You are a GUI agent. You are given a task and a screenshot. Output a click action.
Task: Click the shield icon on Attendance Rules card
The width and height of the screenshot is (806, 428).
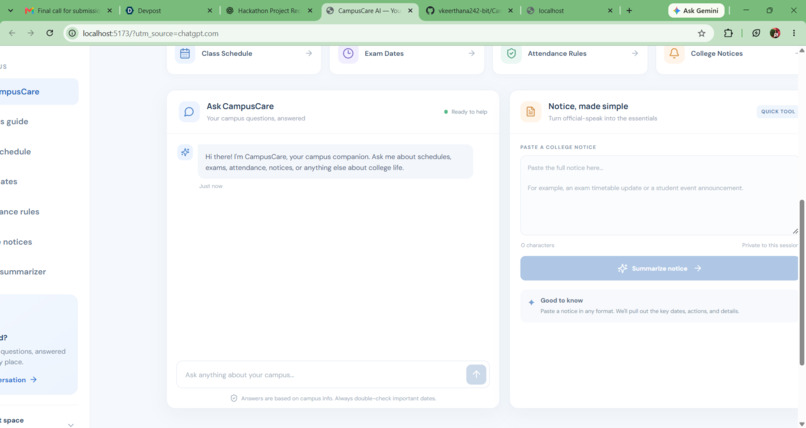click(x=511, y=53)
